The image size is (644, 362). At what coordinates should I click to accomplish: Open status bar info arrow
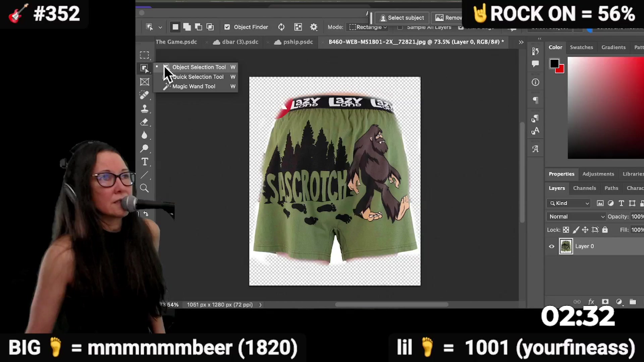click(x=260, y=305)
